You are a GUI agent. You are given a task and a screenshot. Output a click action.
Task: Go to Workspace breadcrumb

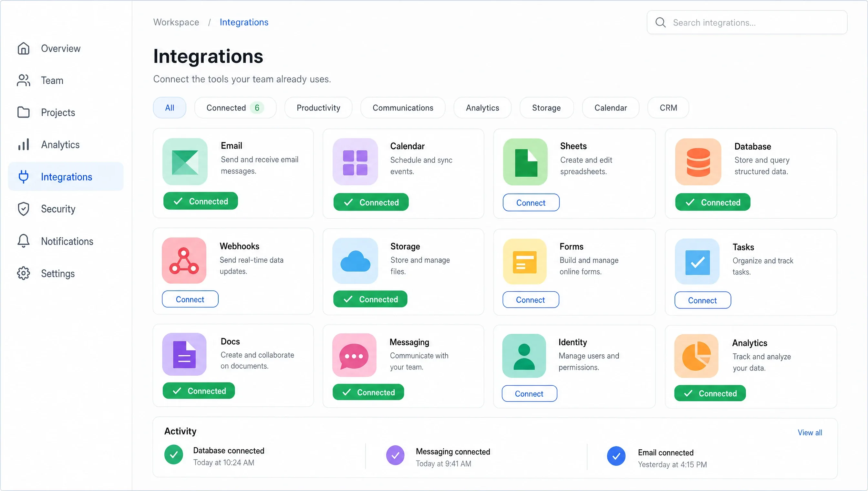pyautogui.click(x=176, y=22)
